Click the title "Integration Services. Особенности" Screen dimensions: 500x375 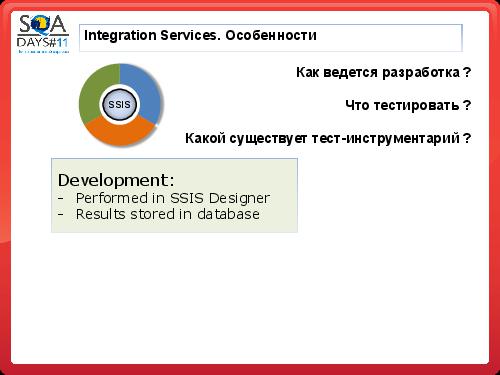(200, 35)
